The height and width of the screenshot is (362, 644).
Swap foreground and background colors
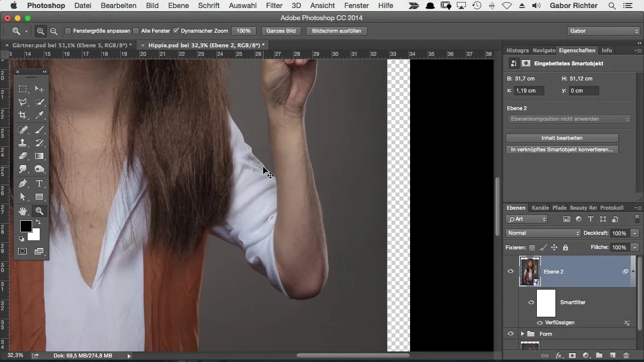click(38, 222)
